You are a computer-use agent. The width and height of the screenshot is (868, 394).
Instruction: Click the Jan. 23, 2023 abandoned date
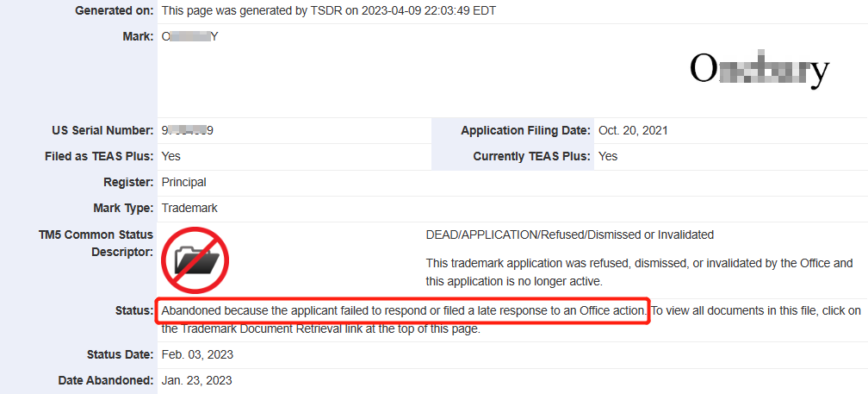pos(196,381)
